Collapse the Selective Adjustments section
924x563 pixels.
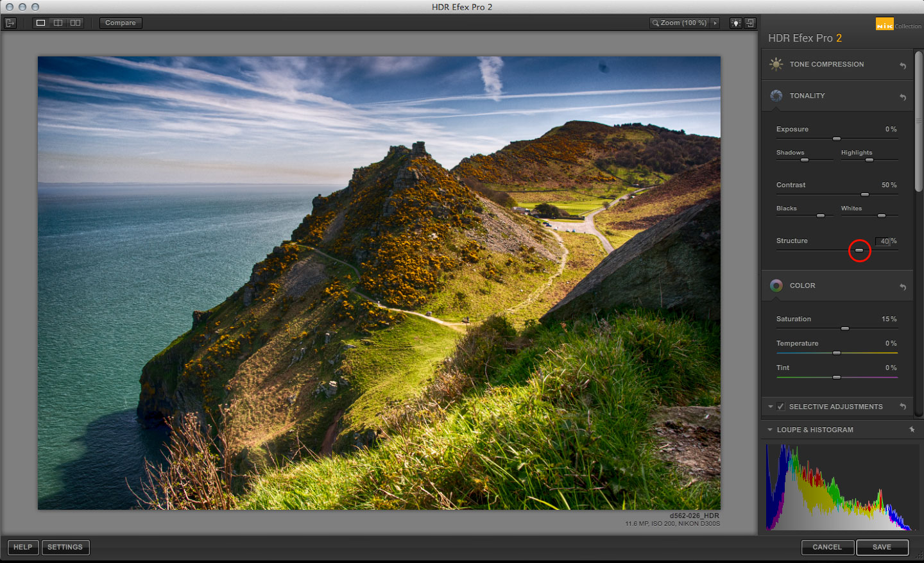771,407
